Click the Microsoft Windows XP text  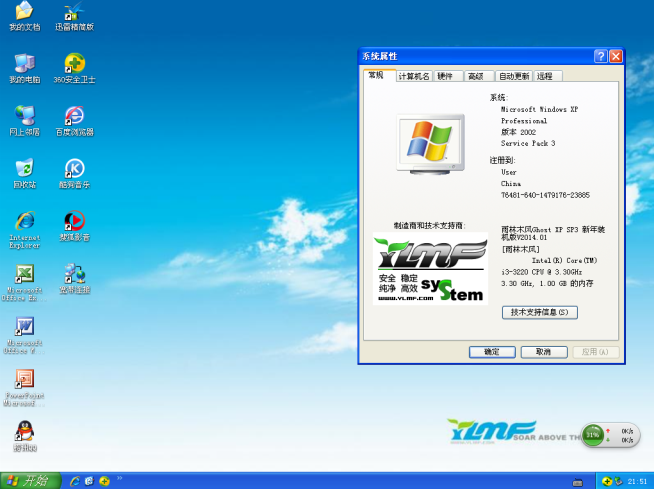coord(539,109)
